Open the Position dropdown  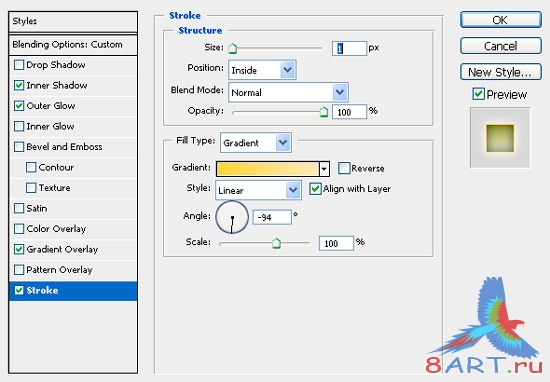pos(262,70)
